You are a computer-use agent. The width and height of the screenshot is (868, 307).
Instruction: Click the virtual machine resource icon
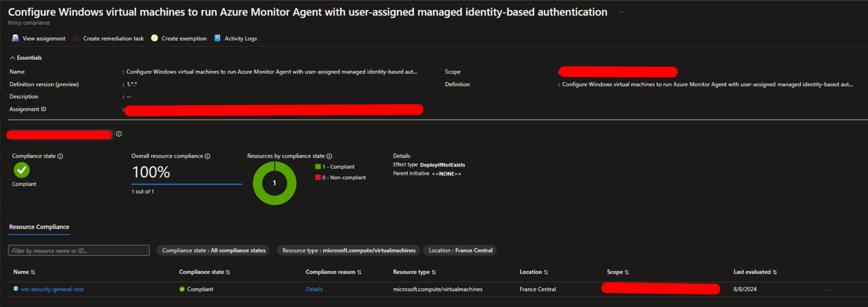click(x=16, y=289)
